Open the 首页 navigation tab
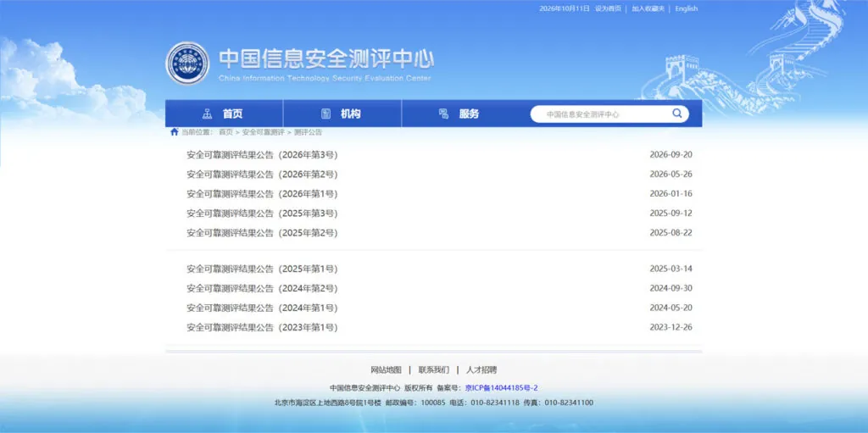 coord(224,114)
